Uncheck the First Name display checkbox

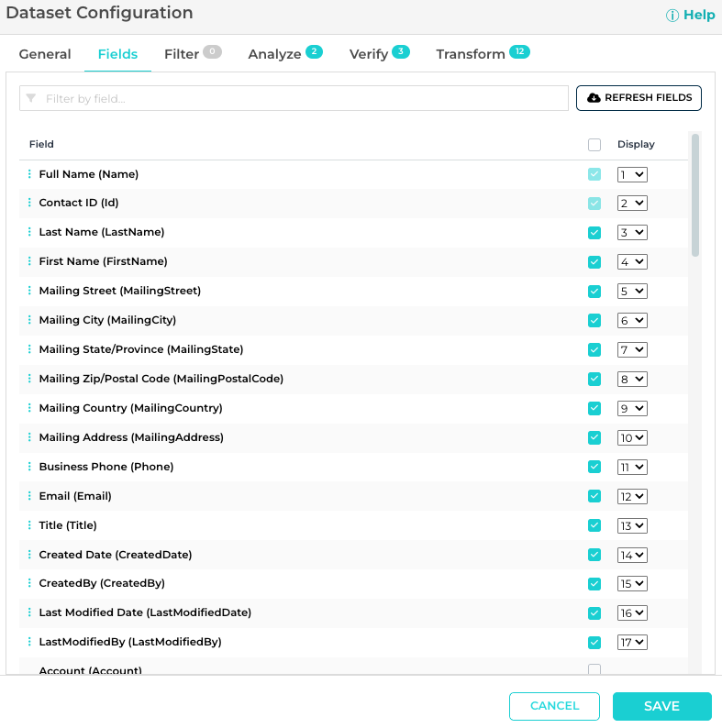click(x=594, y=262)
